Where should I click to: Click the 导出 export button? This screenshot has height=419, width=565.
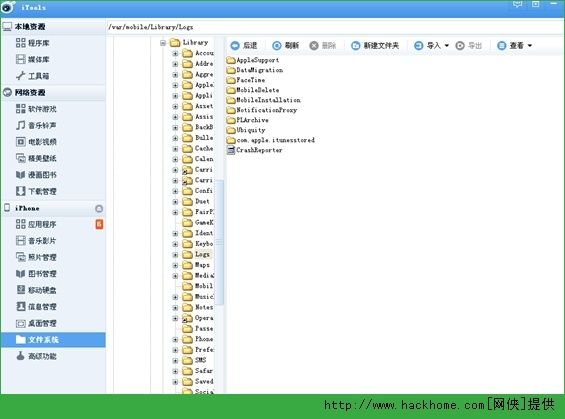(468, 45)
